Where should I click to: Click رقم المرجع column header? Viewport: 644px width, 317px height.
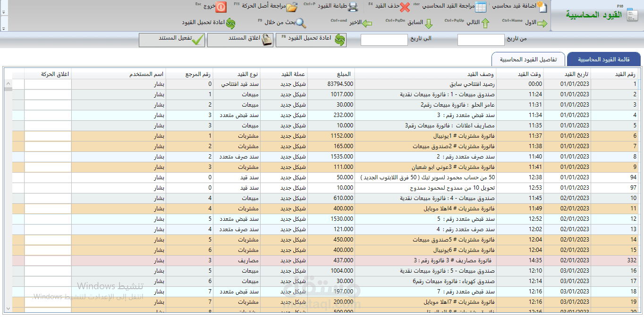tap(189, 74)
